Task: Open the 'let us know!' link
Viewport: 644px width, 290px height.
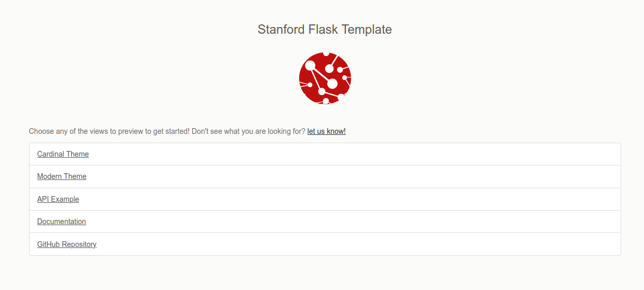Action: [x=326, y=131]
